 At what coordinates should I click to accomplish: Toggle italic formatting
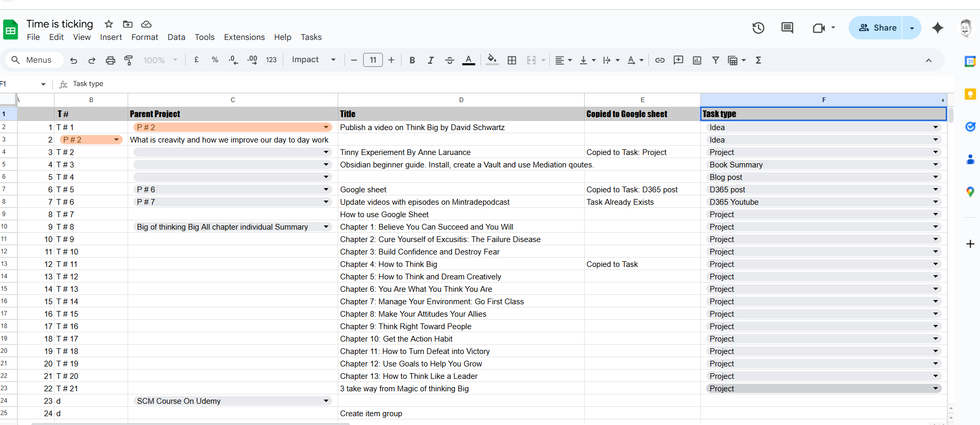coord(431,60)
